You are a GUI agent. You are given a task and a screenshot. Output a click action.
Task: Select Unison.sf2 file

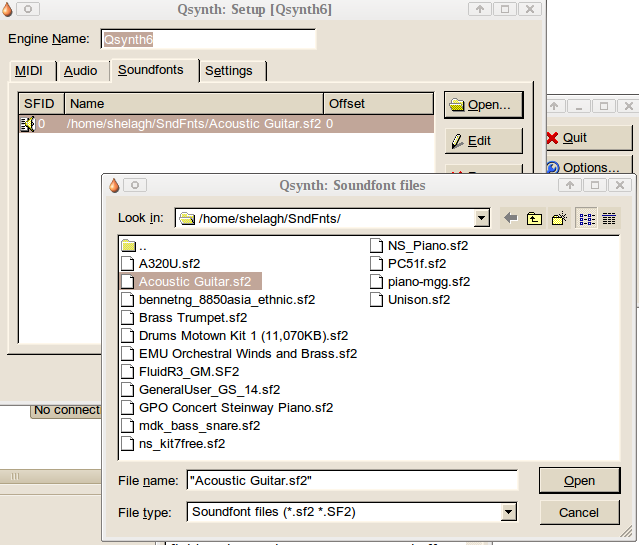(419, 300)
